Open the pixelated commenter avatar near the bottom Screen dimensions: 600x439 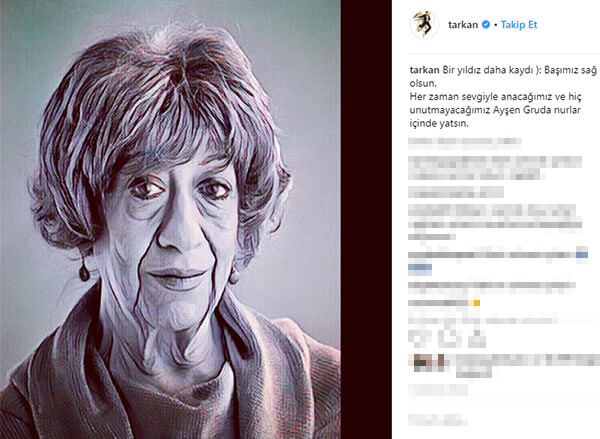pos(428,363)
